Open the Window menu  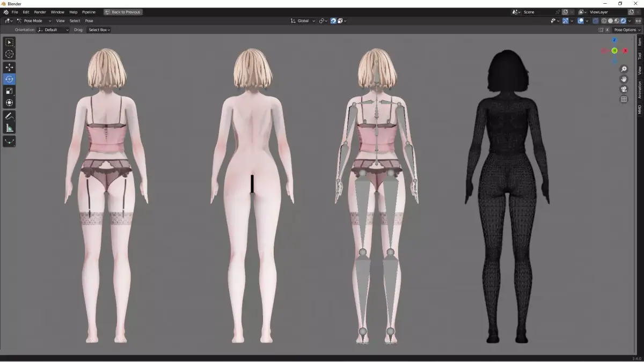57,12
